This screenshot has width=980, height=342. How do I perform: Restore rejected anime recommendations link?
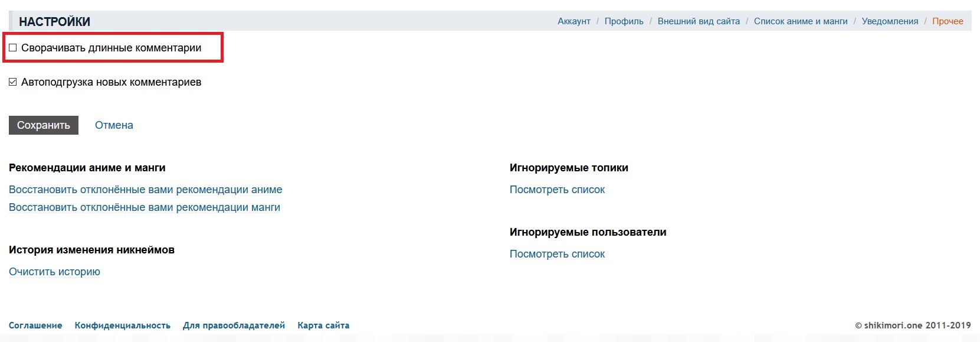(145, 190)
